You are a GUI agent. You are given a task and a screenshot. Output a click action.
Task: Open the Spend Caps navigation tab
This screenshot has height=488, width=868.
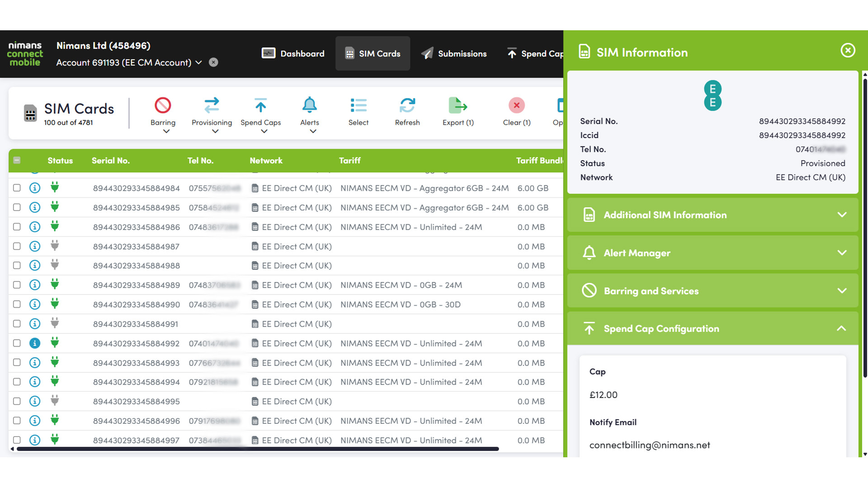535,53
